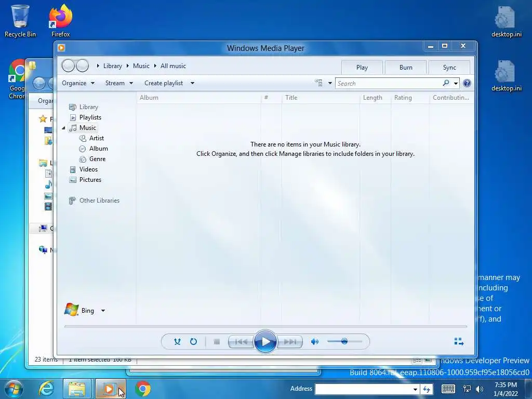Open the Play tab
This screenshot has height=399, width=532.
(362, 67)
